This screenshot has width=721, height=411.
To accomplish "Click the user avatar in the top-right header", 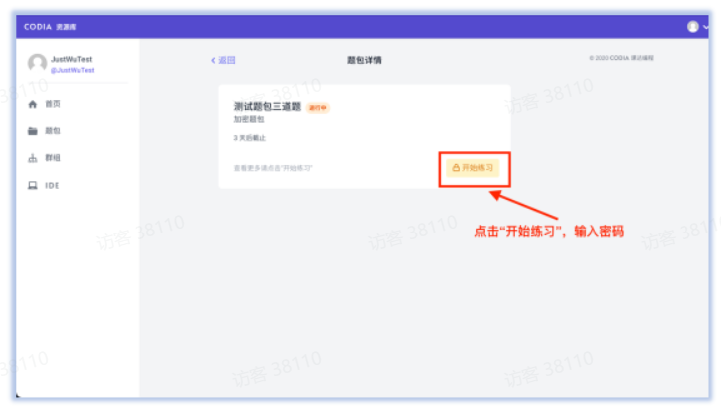I will 692,27.
